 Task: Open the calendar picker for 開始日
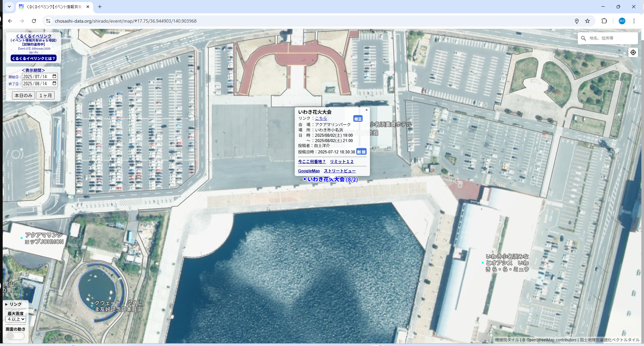(55, 77)
